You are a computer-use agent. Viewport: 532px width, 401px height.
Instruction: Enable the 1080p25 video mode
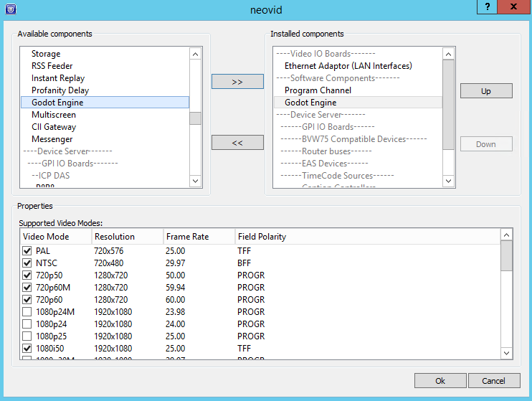(27, 336)
